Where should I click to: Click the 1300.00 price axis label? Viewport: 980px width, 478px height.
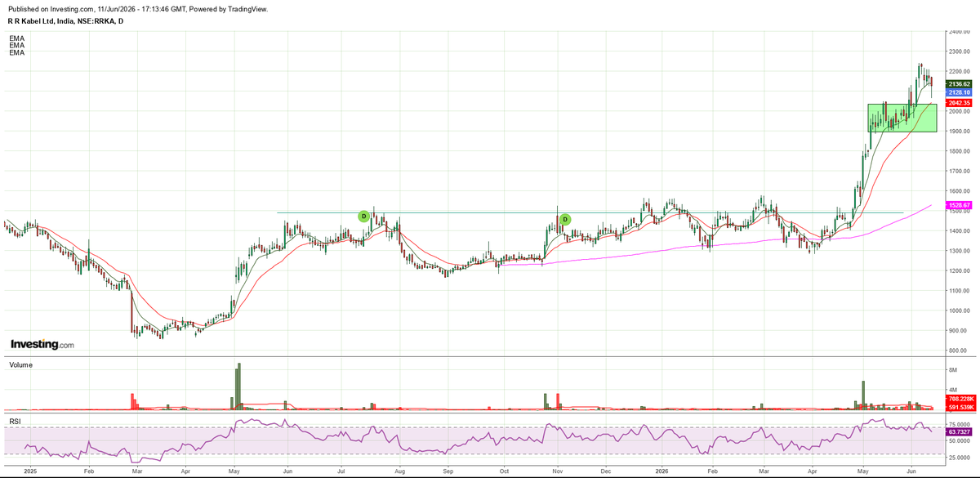pyautogui.click(x=960, y=251)
